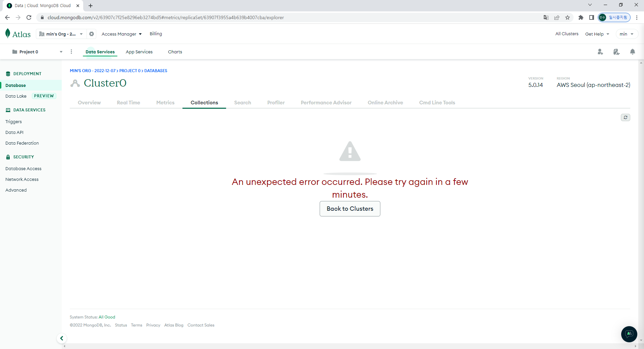Go to All Clusters
Screen dimensions: 644x349
567,34
